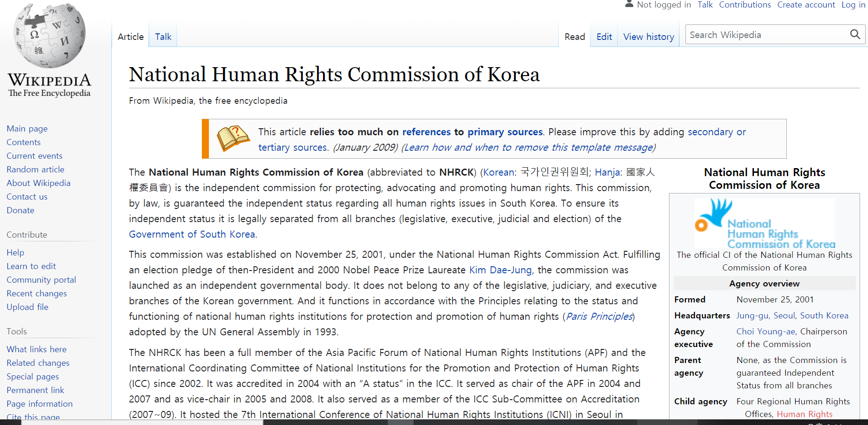Open Page information link
This screenshot has height=425, width=868.
tap(39, 404)
